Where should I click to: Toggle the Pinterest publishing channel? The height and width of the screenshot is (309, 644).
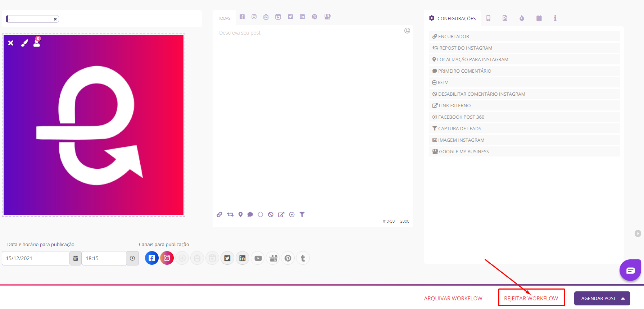coord(288,258)
